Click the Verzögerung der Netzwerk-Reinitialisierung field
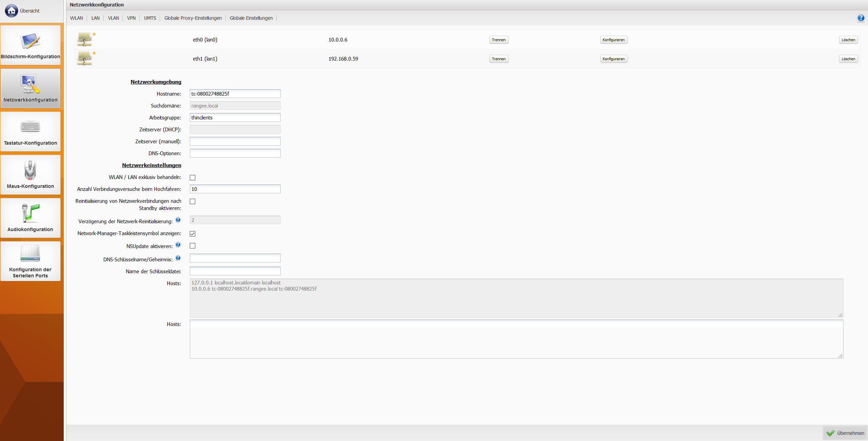Image resolution: width=868 pixels, height=441 pixels. [x=235, y=220]
